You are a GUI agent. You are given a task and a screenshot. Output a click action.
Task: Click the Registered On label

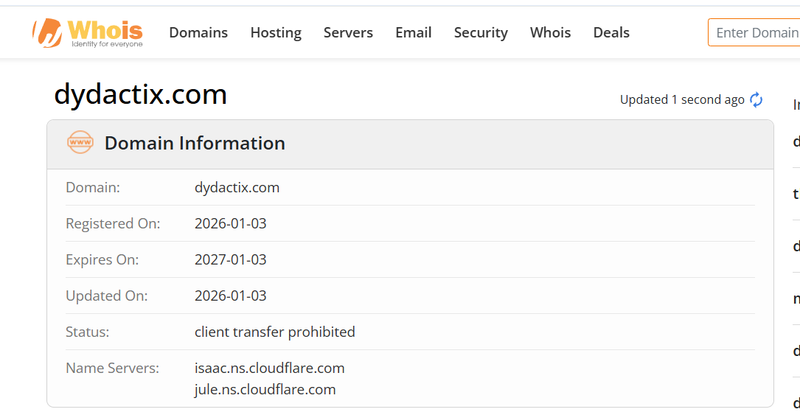pos(113,224)
